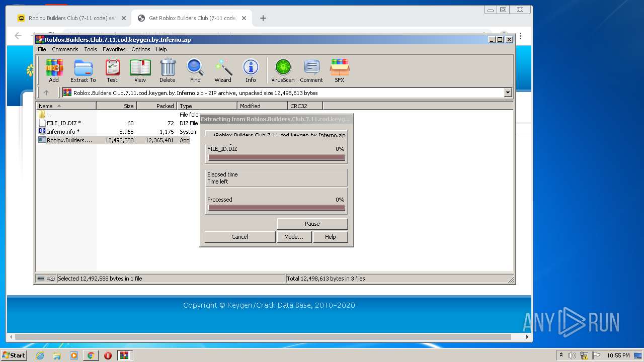Go up one folder level arrow
644x362 pixels.
46,93
